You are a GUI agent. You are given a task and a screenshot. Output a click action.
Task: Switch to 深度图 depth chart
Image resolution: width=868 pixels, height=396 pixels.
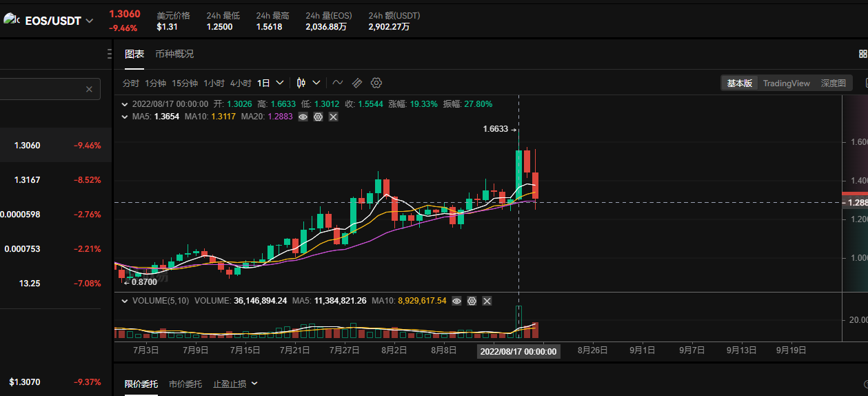click(834, 83)
